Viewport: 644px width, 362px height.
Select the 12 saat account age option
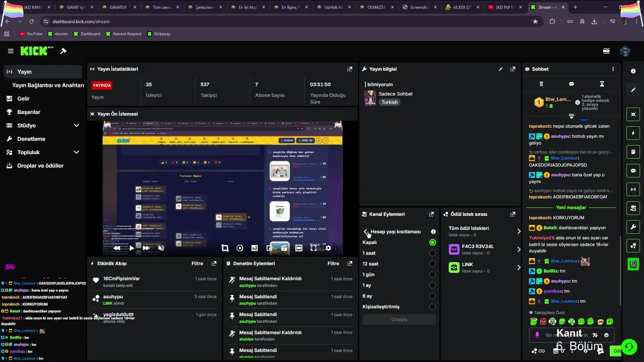[433, 264]
